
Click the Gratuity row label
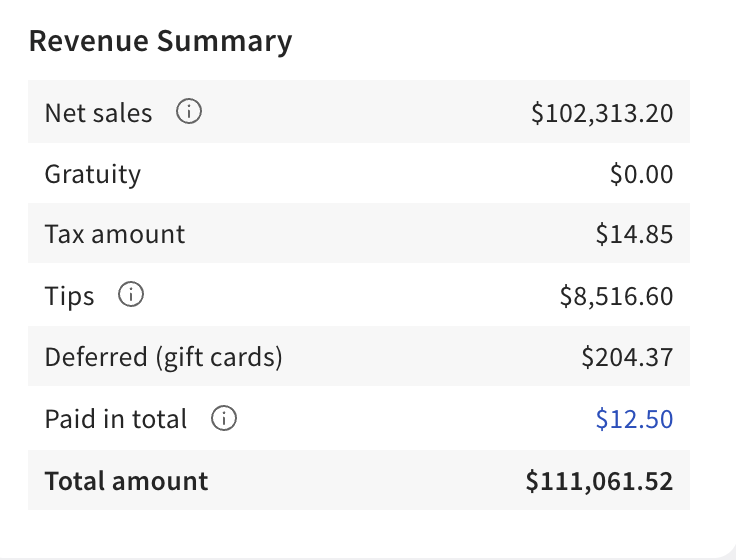[x=93, y=174]
